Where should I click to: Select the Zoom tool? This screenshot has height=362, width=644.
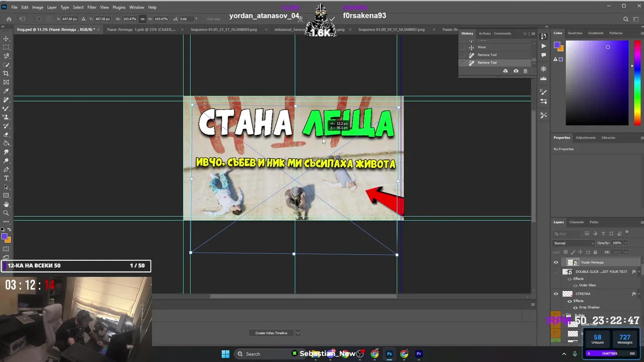tap(6, 213)
